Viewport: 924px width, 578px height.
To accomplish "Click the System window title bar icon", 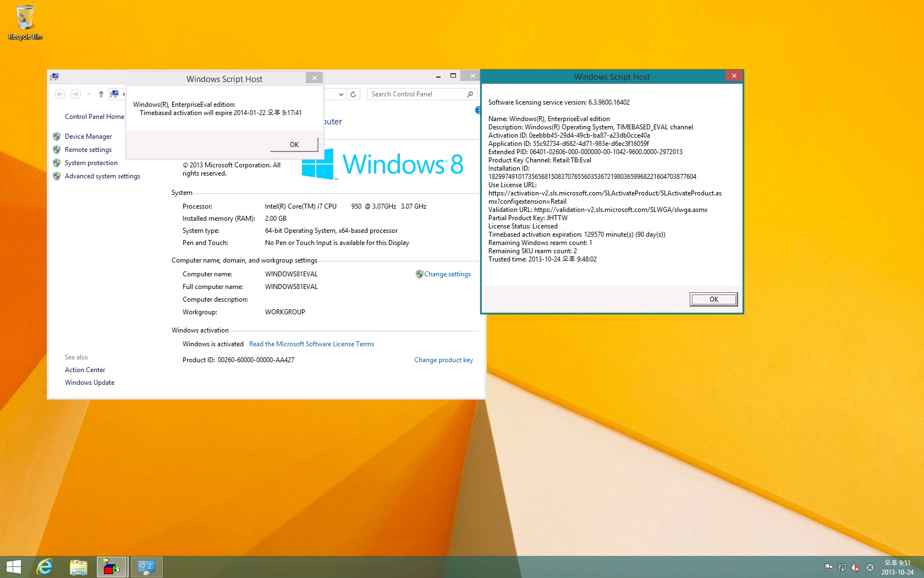I will (54, 77).
